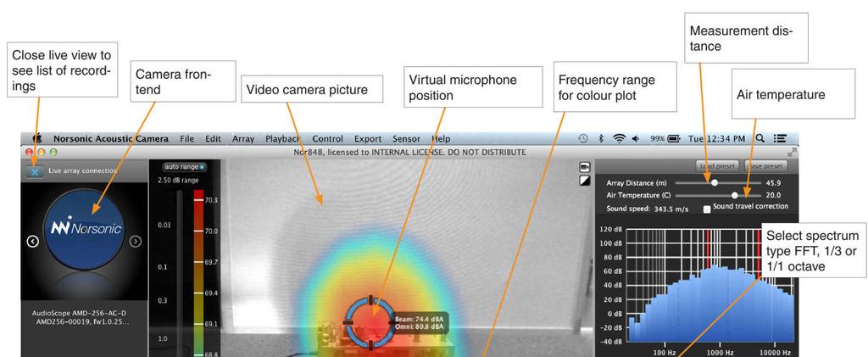Select the Norsonic camera front-end thumbnail

tap(84, 229)
